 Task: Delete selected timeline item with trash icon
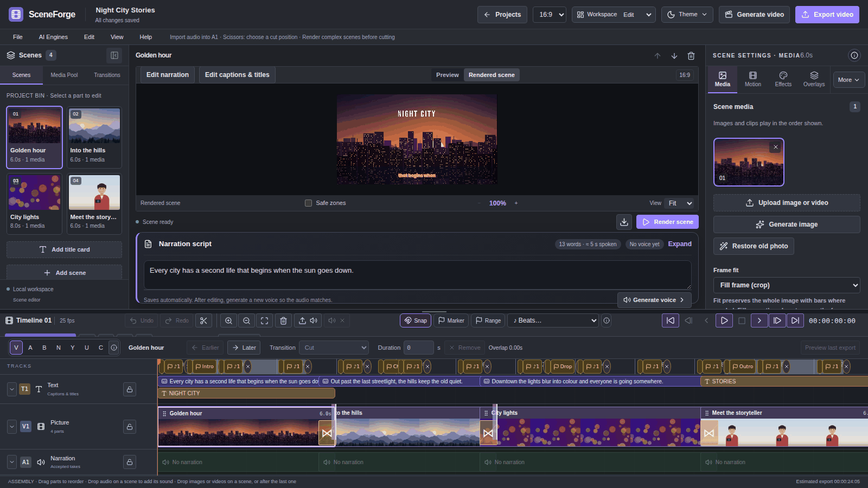point(283,320)
